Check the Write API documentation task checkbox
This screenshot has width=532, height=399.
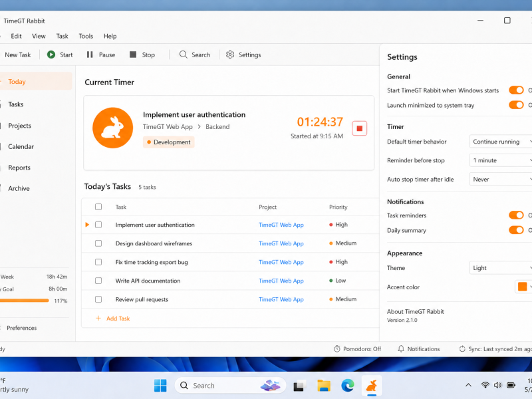[98, 281]
